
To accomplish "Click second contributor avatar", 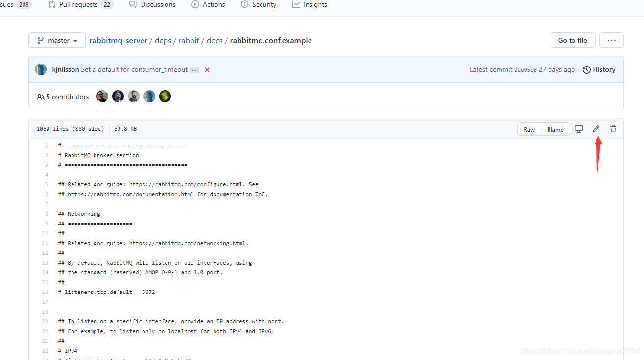I will pyautogui.click(x=118, y=96).
